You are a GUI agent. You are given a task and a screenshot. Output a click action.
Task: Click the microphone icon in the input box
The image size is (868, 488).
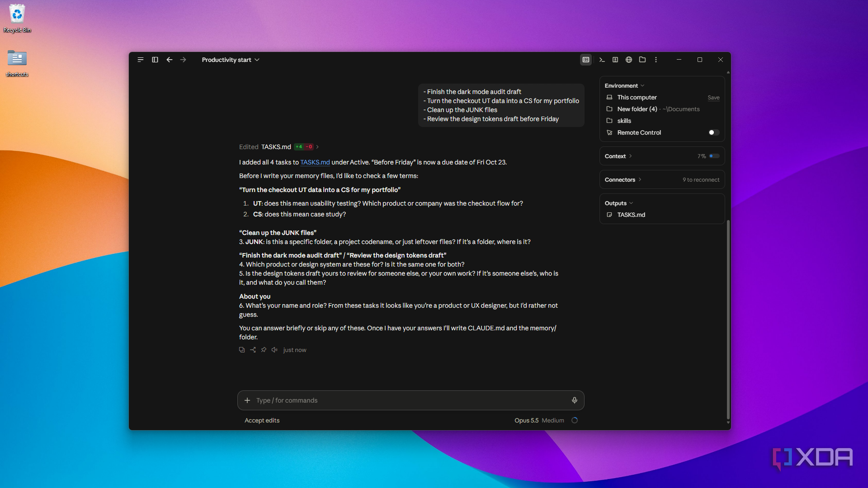point(575,400)
